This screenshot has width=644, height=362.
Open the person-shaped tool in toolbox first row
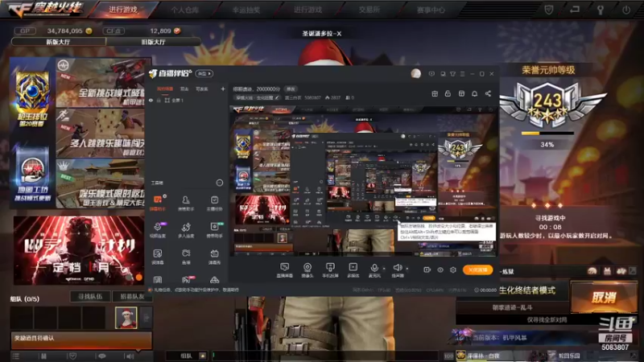186,203
